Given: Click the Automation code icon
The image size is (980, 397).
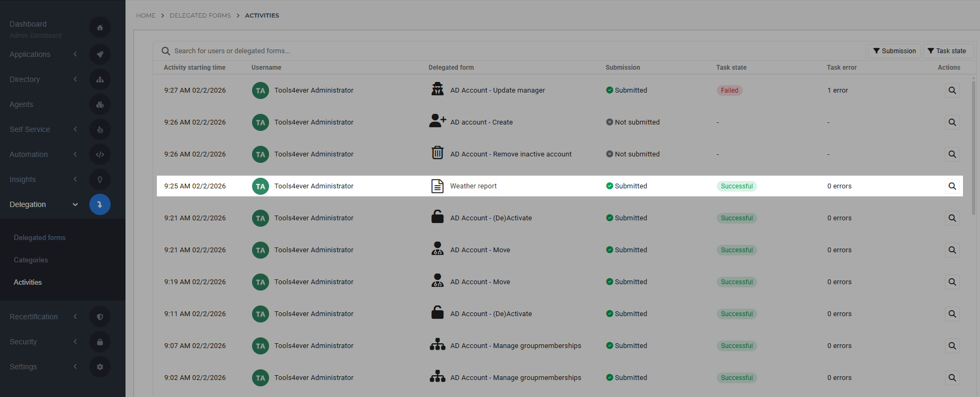Looking at the screenshot, I should tap(100, 154).
